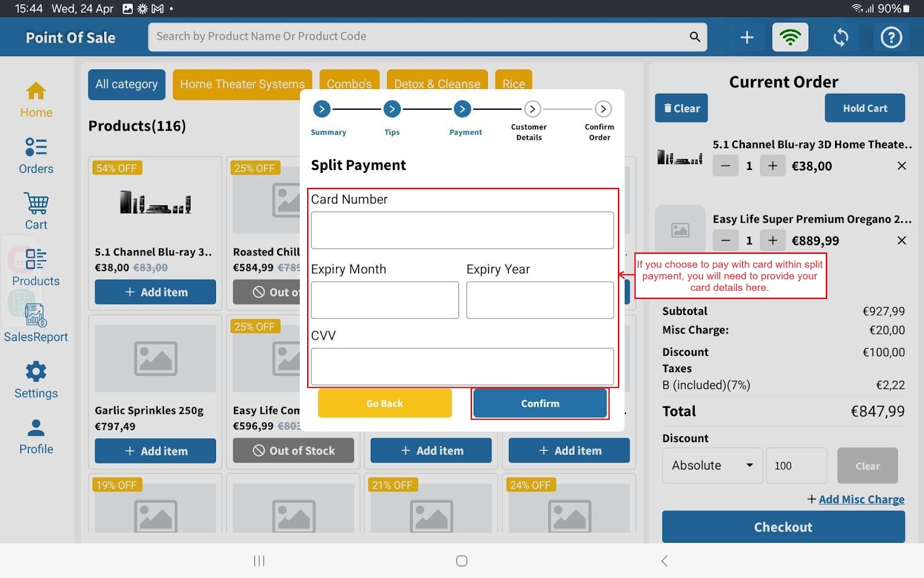The width and height of the screenshot is (924, 578).
Task: Select the All category filter
Action: pyautogui.click(x=126, y=84)
